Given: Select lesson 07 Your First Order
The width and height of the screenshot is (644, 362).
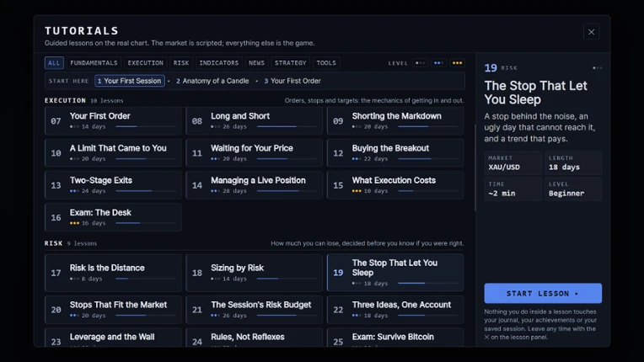Looking at the screenshot, I should click(x=113, y=121).
